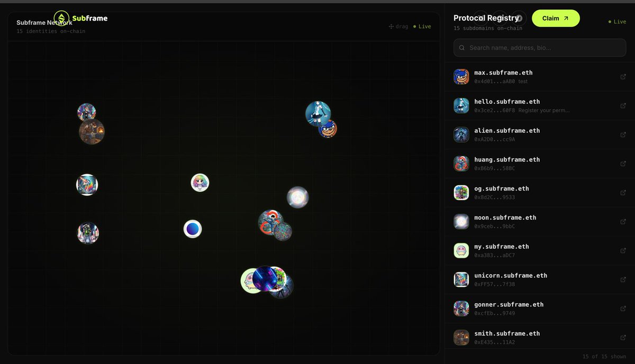Click address 0xA2D0...cc9A
The image size is (635, 364).
(494, 140)
